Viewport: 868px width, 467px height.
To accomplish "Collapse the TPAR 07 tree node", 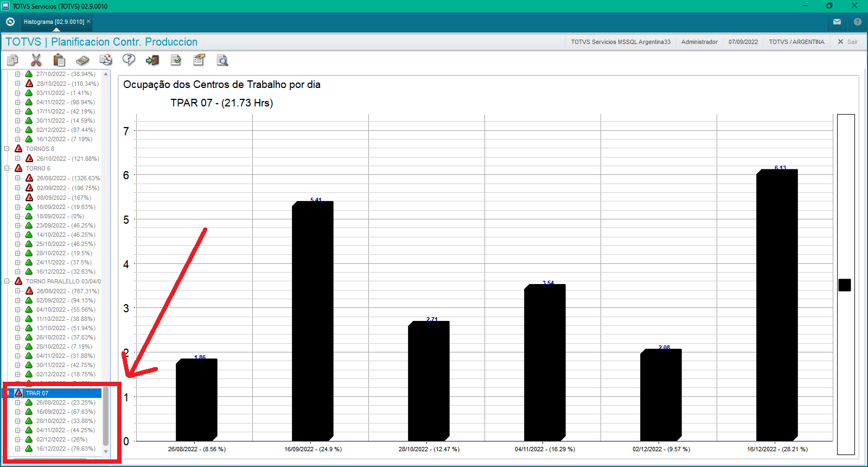I will tap(7, 393).
